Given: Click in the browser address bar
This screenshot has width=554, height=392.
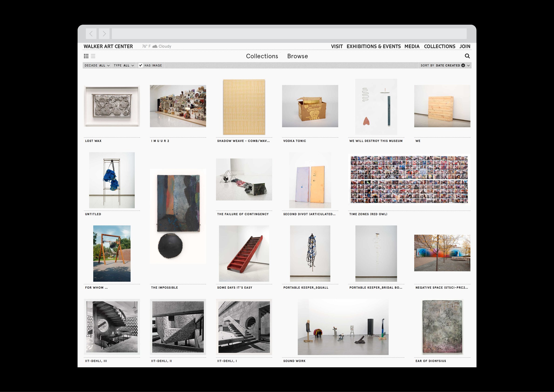Looking at the screenshot, I should point(289,34).
